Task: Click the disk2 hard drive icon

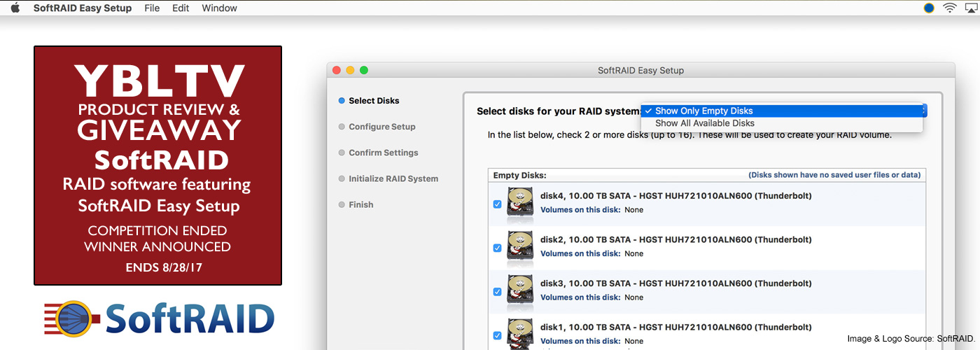Action: (x=520, y=248)
